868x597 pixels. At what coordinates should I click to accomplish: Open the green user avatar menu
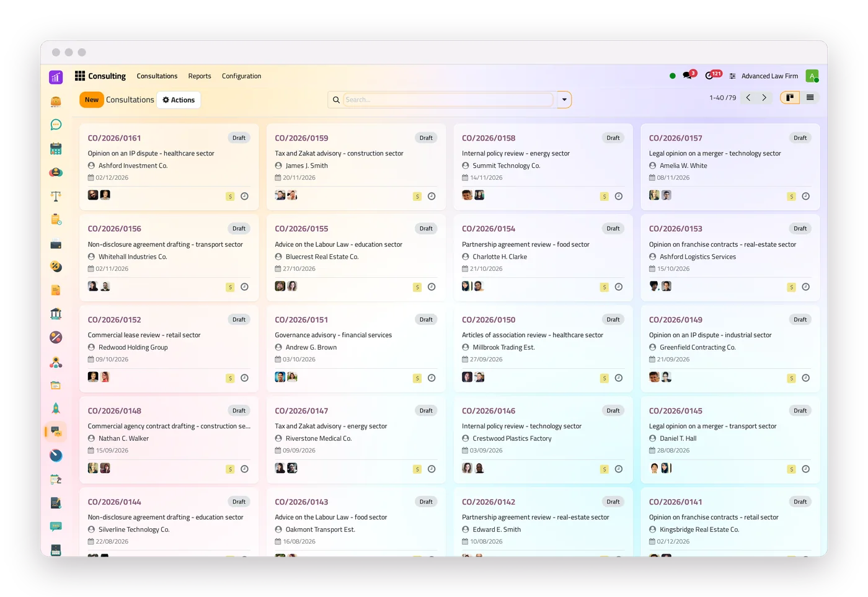(812, 76)
